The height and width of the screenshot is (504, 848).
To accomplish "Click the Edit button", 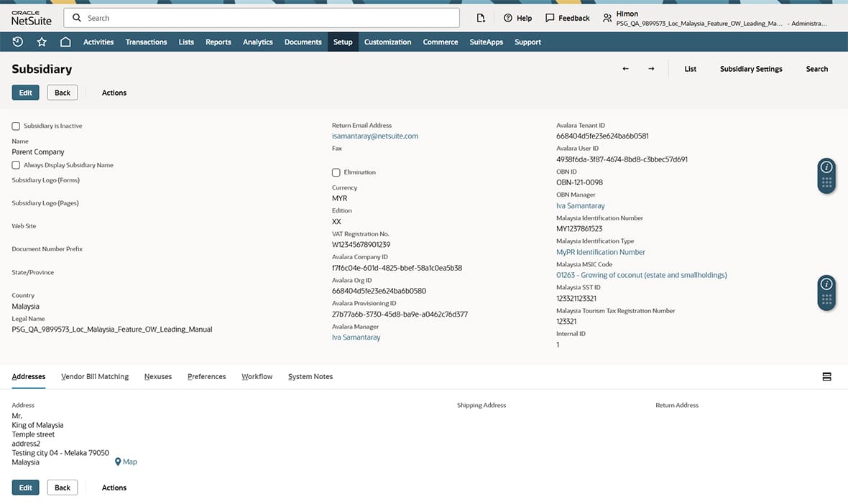I will tap(25, 92).
